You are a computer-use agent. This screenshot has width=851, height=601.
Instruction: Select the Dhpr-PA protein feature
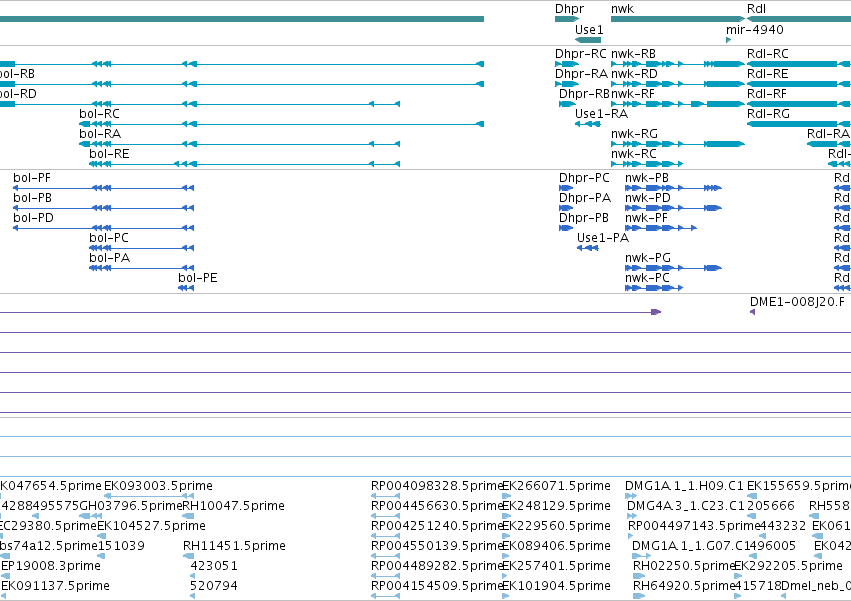click(566, 208)
